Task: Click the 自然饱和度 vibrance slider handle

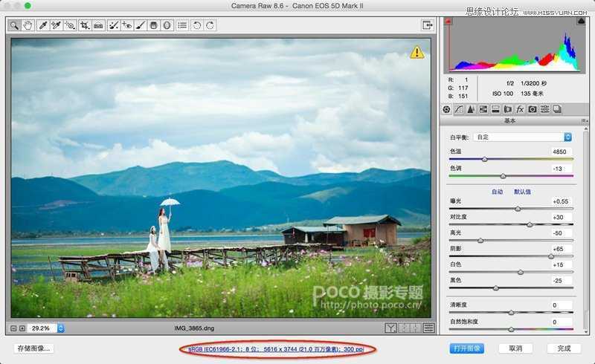Action: coord(511,329)
